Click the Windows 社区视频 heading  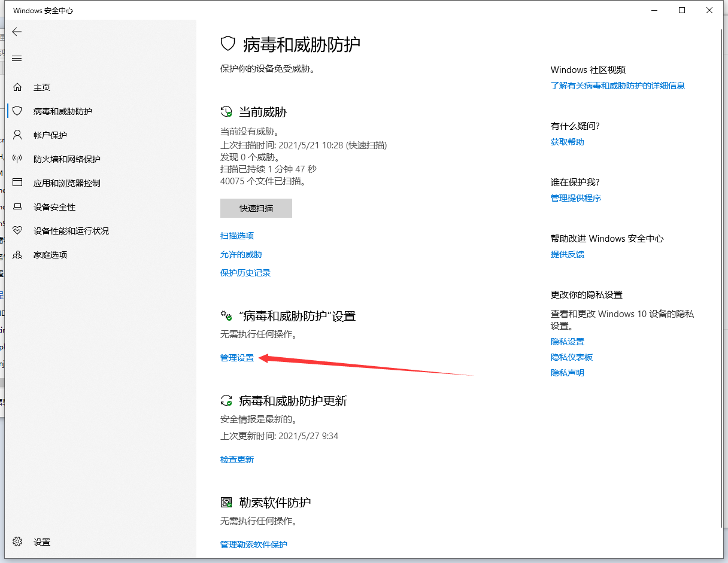589,69
